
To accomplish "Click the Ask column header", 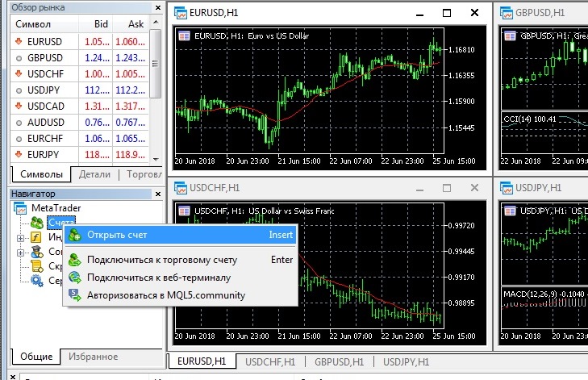I will [x=131, y=24].
